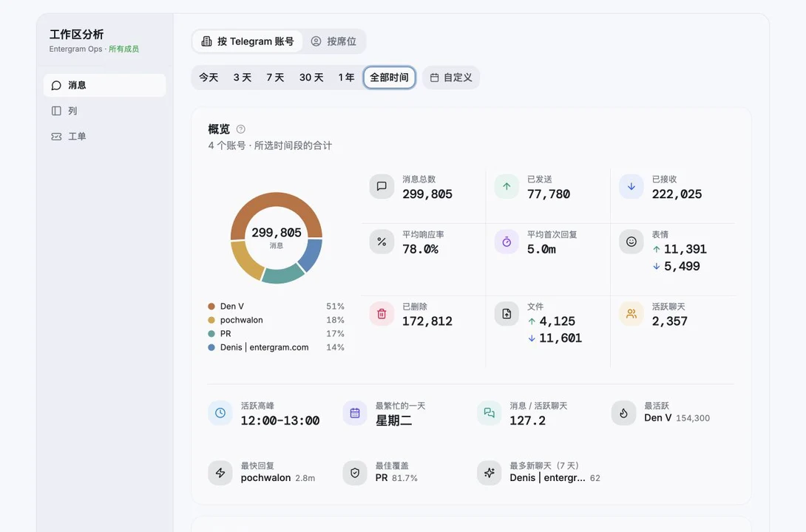The width and height of the screenshot is (806, 532).
Task: Click the 工作区分析 sidebar heading
Action: [77, 35]
